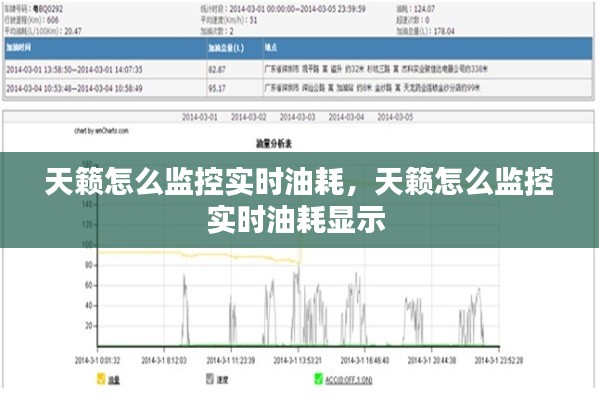Click the location text in the 82.87 row
599x400 pixels.
(x=376, y=69)
